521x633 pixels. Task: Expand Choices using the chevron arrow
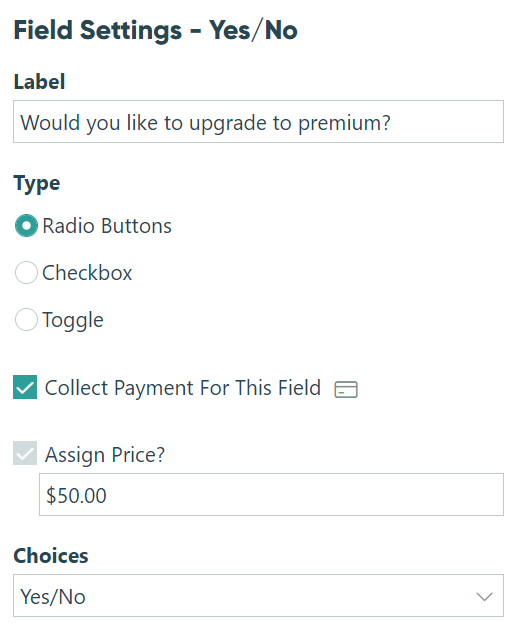click(x=484, y=596)
